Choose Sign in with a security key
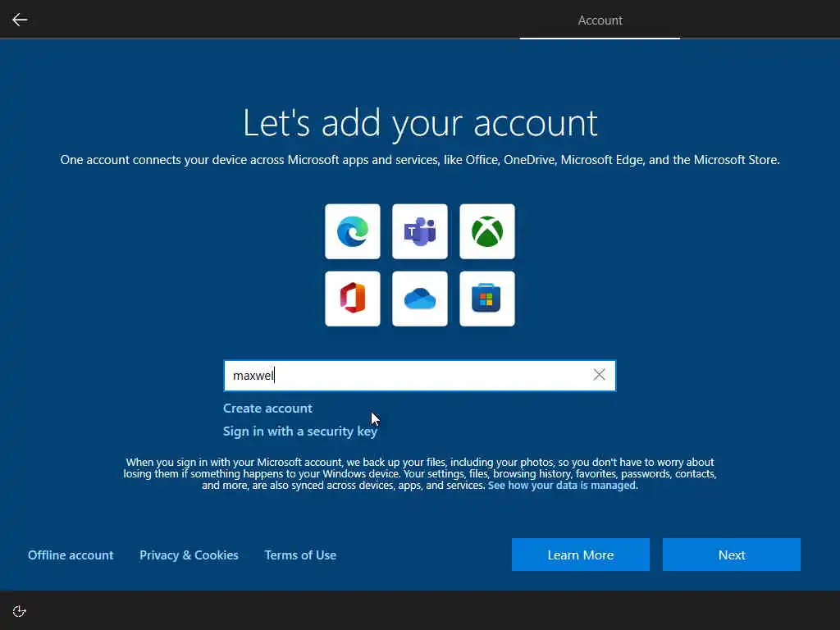840x630 pixels. pyautogui.click(x=300, y=431)
